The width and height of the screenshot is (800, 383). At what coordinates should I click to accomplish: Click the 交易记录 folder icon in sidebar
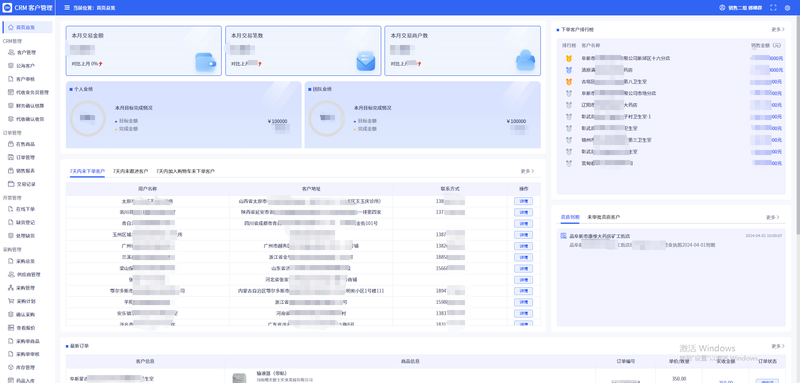pyautogui.click(x=11, y=184)
